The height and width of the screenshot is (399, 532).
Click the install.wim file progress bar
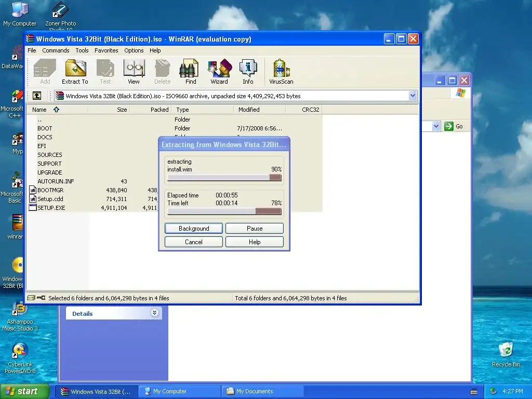coord(224,178)
